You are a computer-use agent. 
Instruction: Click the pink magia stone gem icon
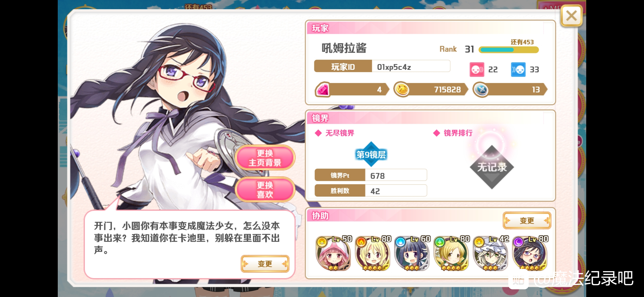(323, 90)
